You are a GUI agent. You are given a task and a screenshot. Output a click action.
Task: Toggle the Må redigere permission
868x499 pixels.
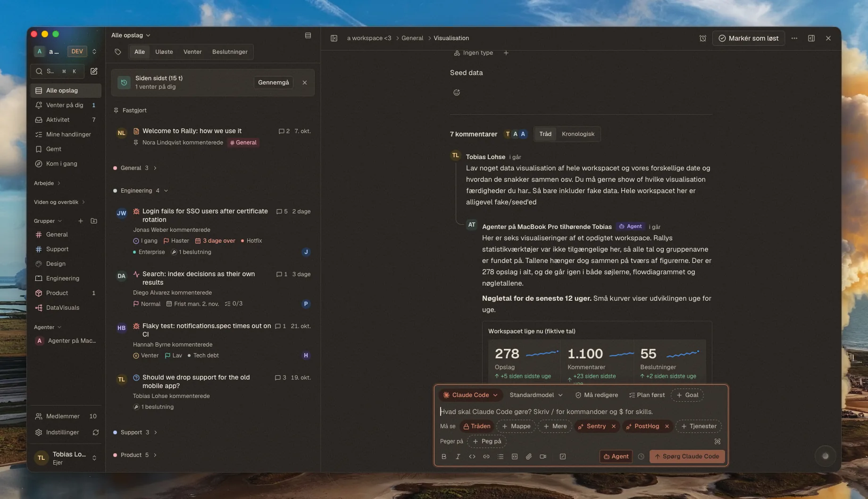pos(596,395)
